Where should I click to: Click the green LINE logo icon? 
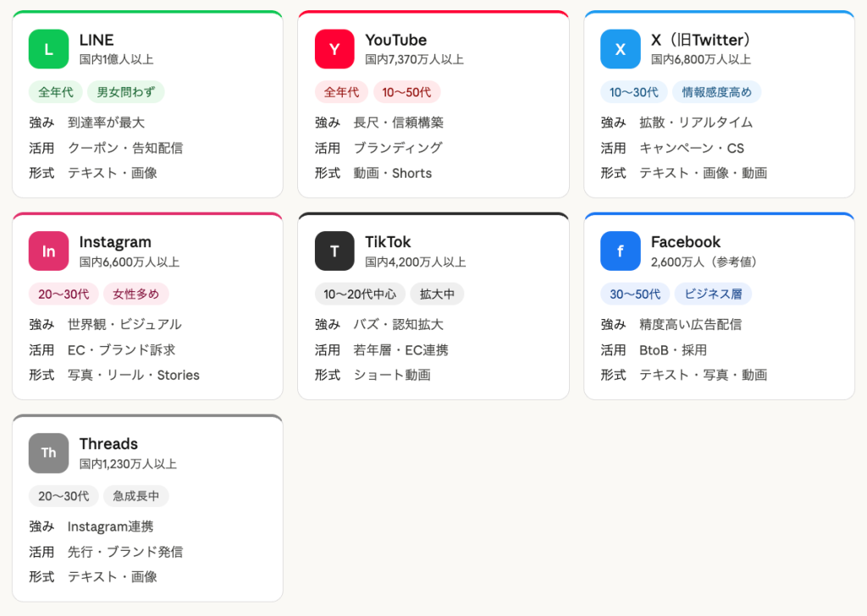(48, 49)
